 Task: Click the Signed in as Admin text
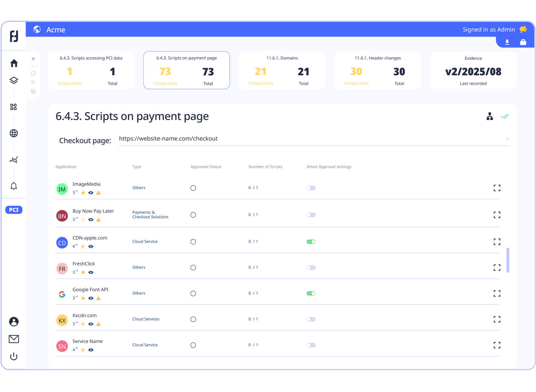[x=489, y=29]
